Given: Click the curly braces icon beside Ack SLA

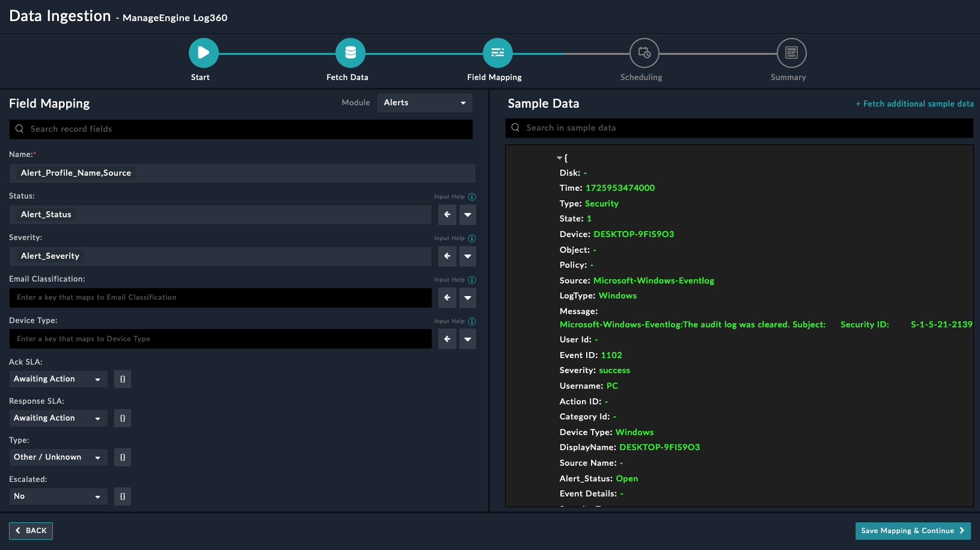Looking at the screenshot, I should [x=123, y=379].
